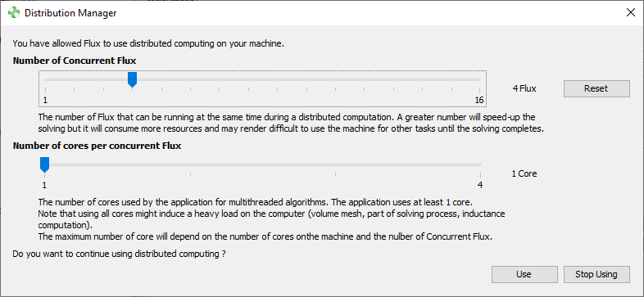The image size is (644, 297).
Task: Click third tick mark on cores slider
Action: tap(335, 175)
